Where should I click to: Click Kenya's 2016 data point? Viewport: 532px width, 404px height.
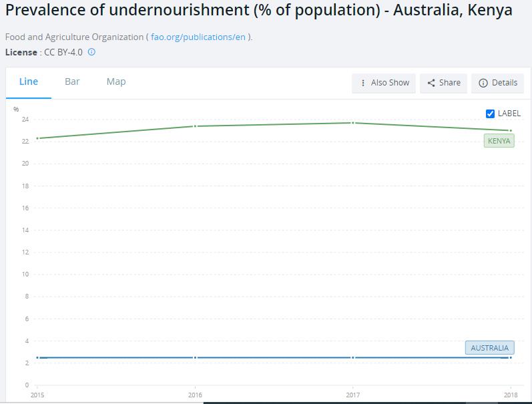pos(195,126)
